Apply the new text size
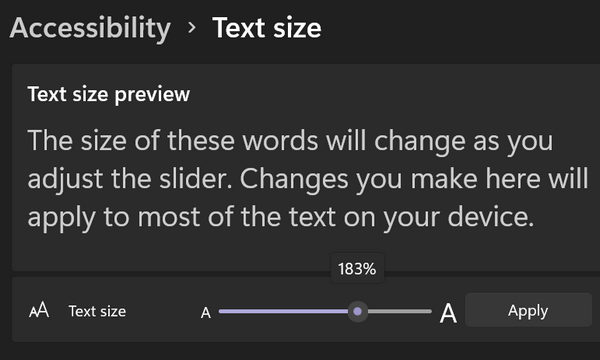Image resolution: width=600 pixels, height=360 pixels. 528,310
